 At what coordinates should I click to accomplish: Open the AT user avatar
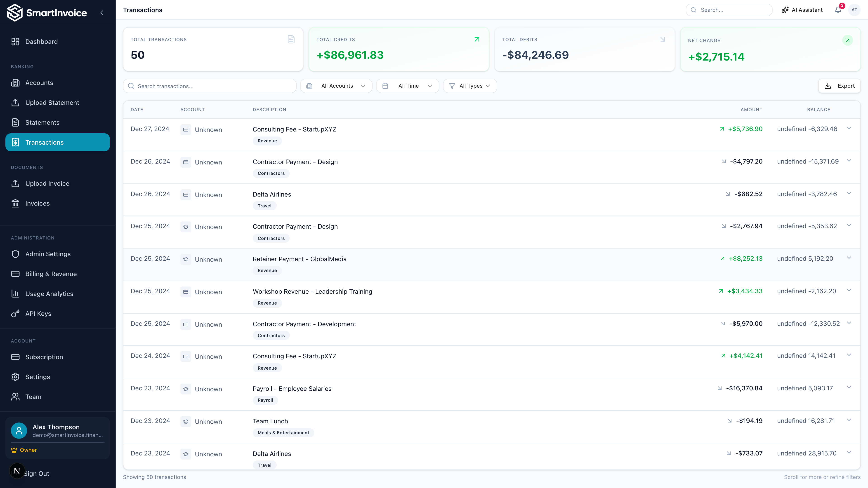coord(854,10)
